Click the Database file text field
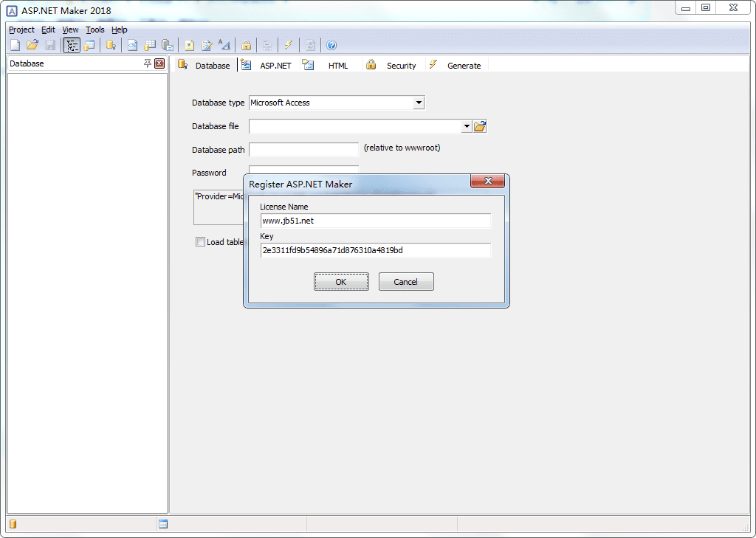The height and width of the screenshot is (538, 756). (x=355, y=126)
